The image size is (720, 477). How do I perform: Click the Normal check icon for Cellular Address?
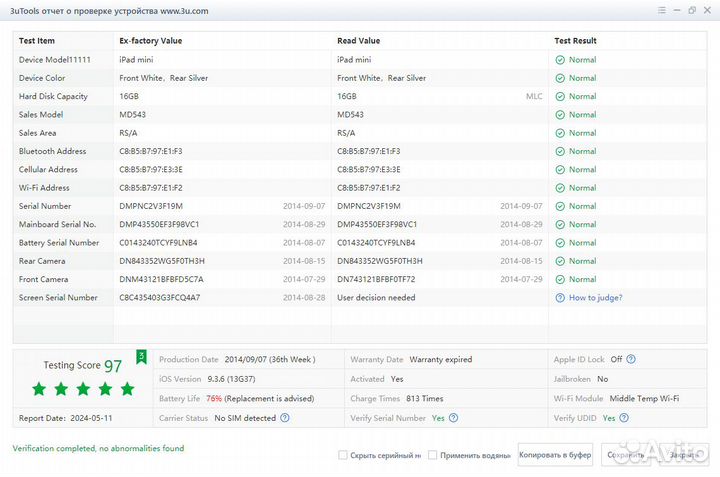pyautogui.click(x=560, y=170)
